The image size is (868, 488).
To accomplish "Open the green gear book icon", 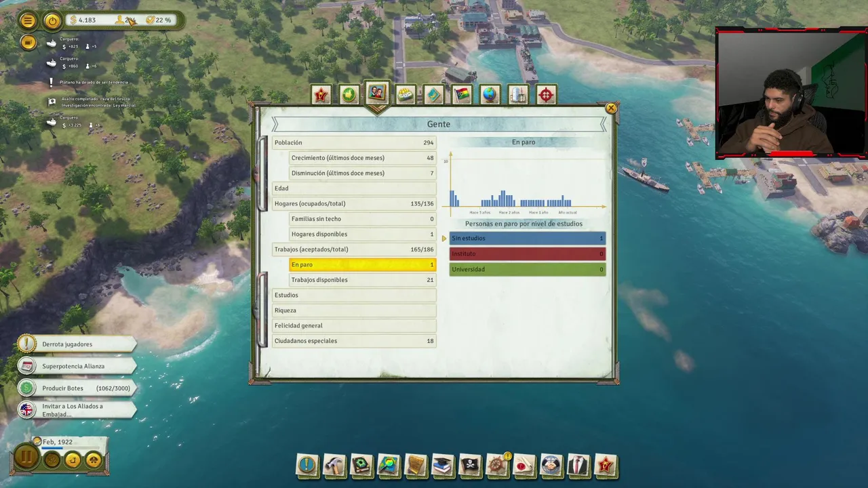I will tap(361, 465).
